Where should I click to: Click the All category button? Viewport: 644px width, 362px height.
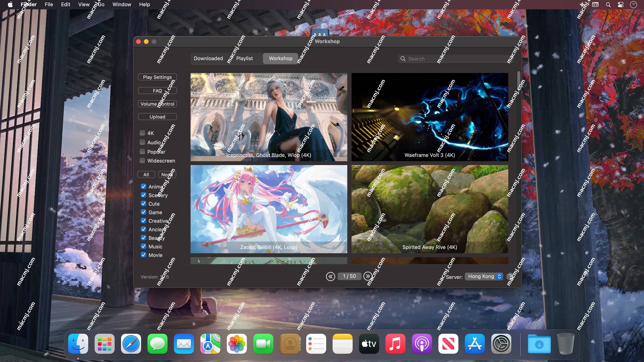click(146, 174)
